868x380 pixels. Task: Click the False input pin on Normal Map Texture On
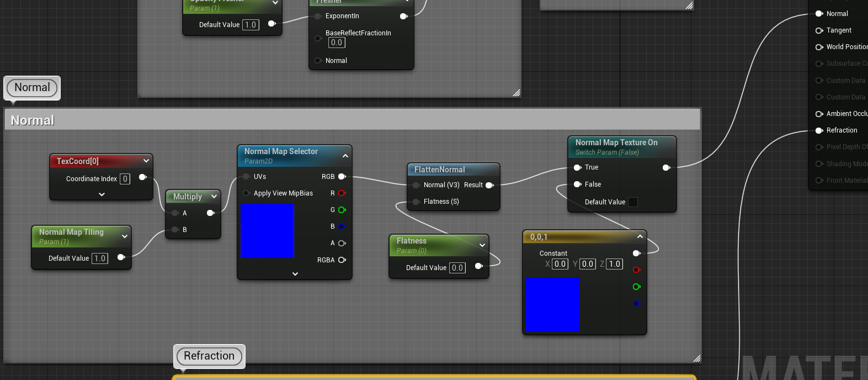(x=577, y=184)
